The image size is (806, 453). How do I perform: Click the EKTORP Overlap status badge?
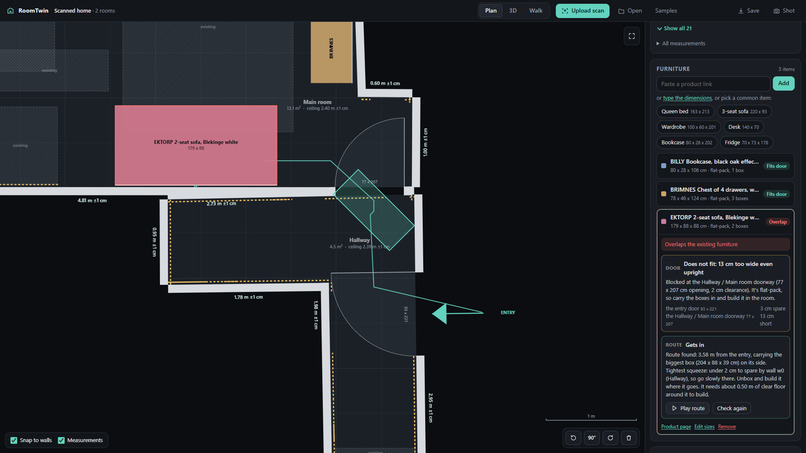[x=777, y=222]
